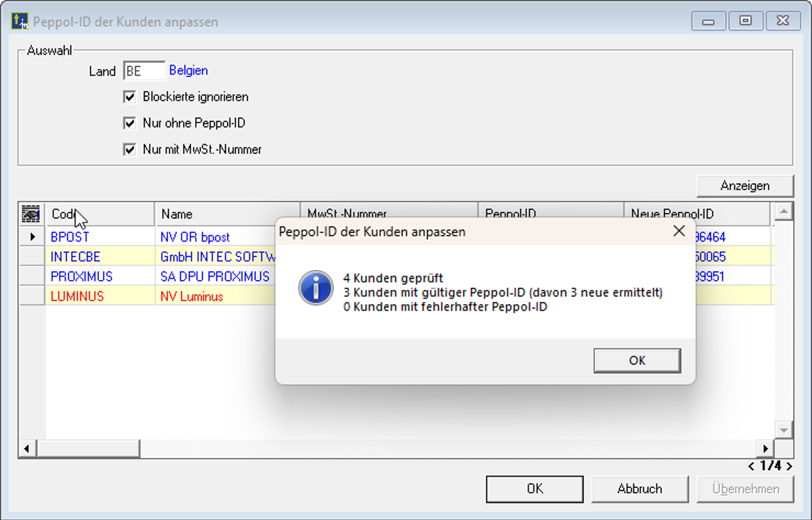Click the Code column header
The width and height of the screenshot is (812, 520).
click(x=100, y=214)
